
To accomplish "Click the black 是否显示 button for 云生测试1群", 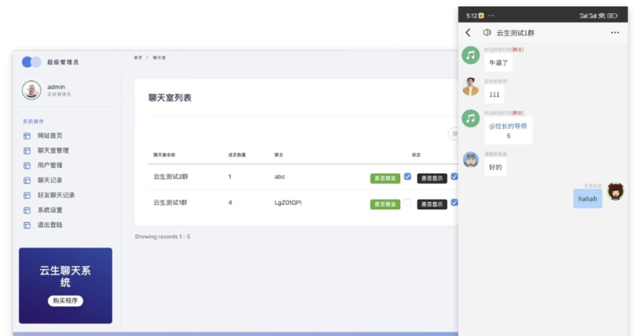I will pos(432,205).
